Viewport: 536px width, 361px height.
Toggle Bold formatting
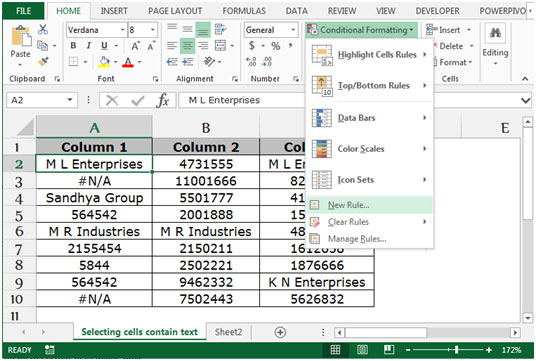[73, 45]
